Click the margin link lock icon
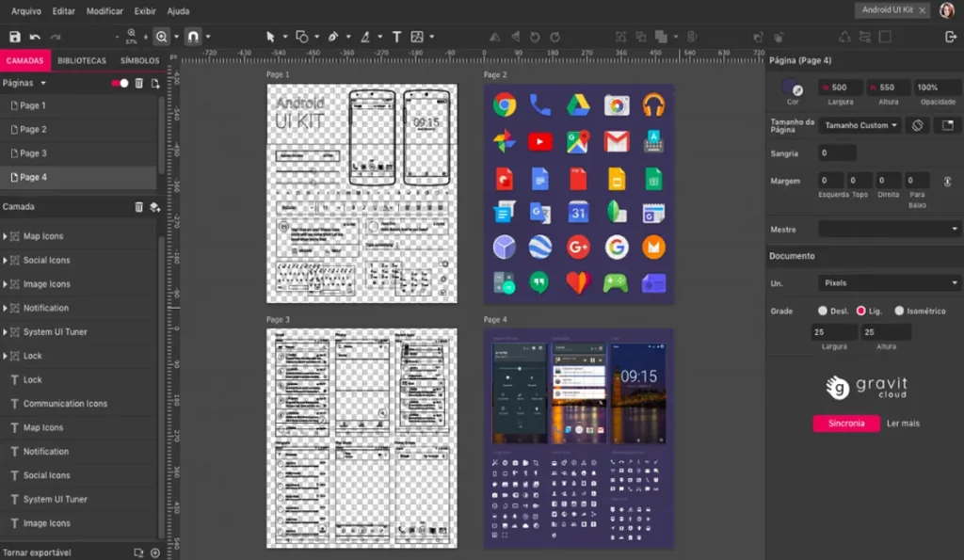Viewport: 964px width, 560px height. [947, 182]
